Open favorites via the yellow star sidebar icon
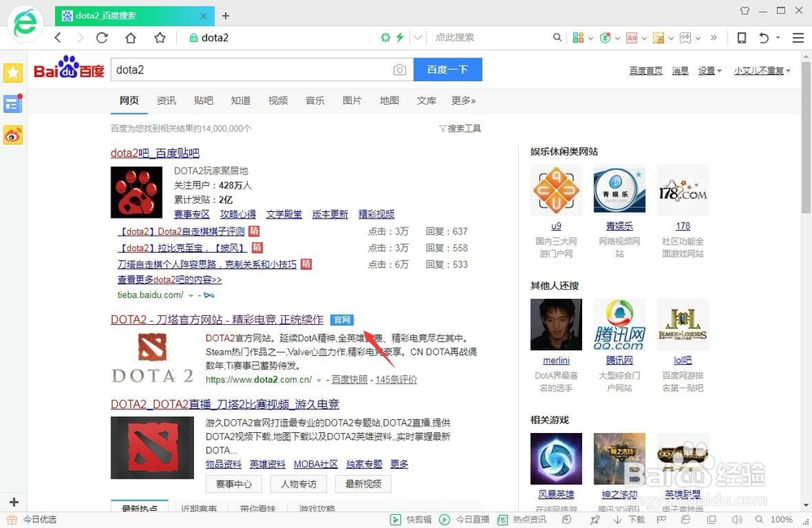This screenshot has width=812, height=528. pyautogui.click(x=13, y=73)
